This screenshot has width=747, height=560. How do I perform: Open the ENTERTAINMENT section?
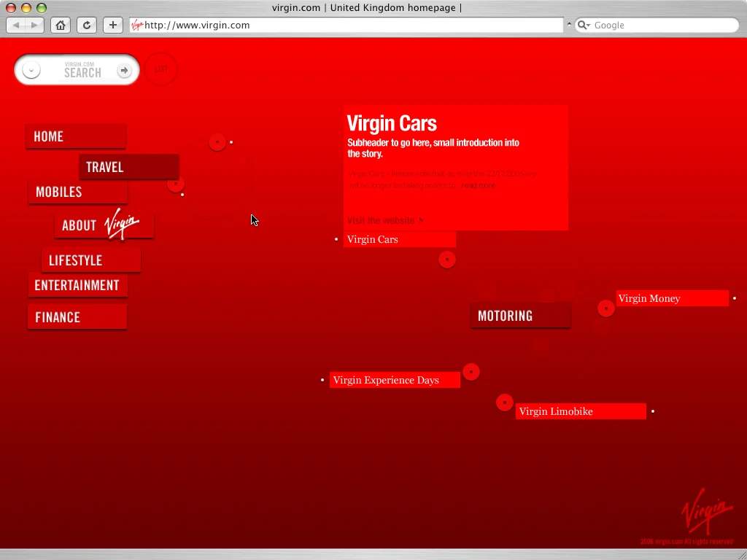click(78, 285)
